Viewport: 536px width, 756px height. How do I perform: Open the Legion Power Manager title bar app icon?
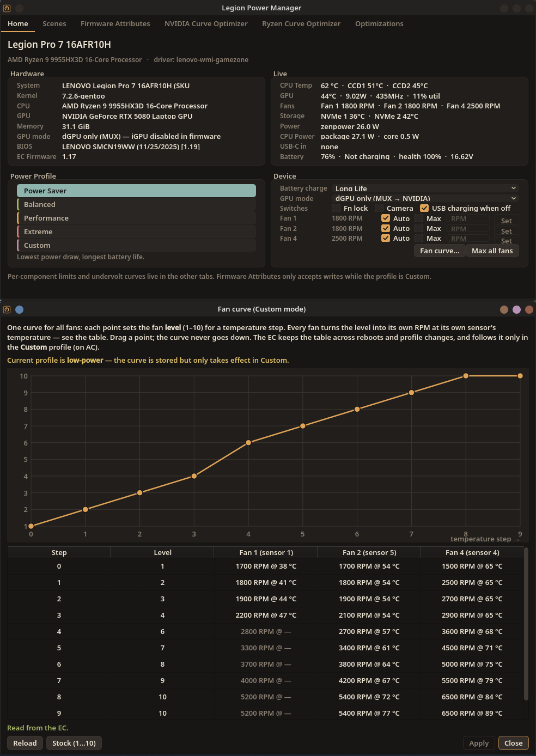click(x=7, y=8)
